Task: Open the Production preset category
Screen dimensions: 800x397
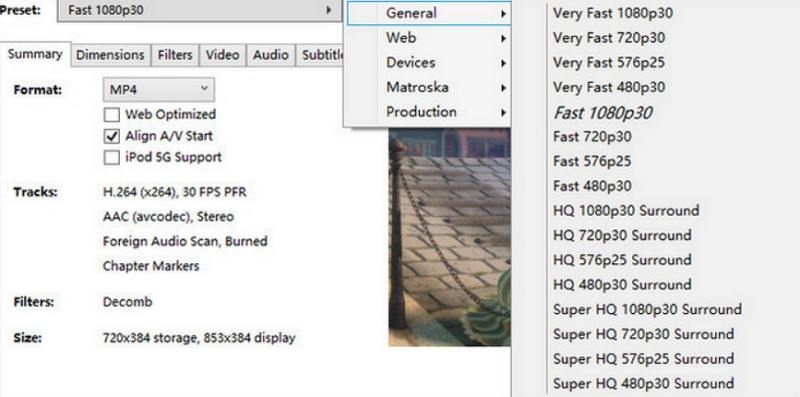Action: coord(428,112)
